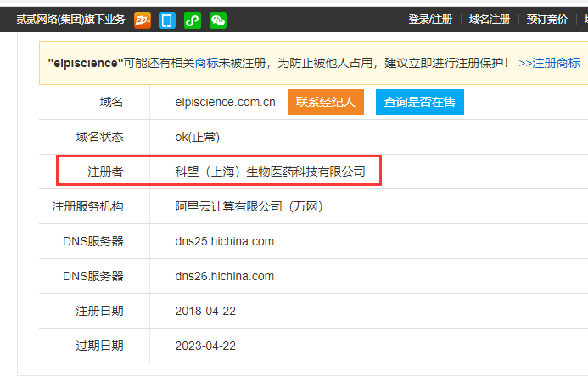
Task: Click the 注册服务机构 row label
Action: click(87, 206)
